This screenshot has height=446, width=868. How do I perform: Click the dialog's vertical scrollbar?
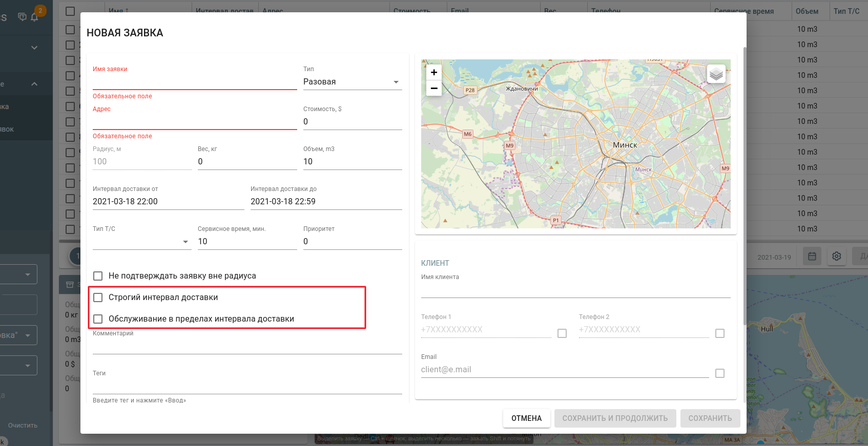point(745,184)
